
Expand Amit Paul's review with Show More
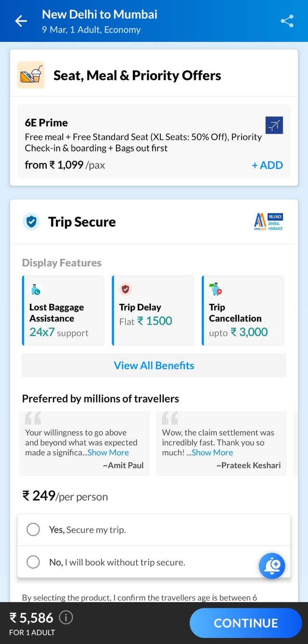(x=108, y=453)
